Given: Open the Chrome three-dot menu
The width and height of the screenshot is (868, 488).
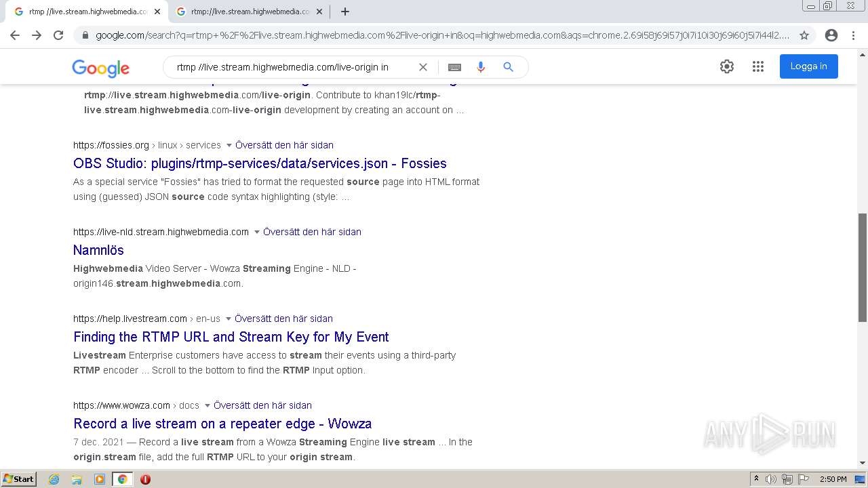Looking at the screenshot, I should [x=853, y=35].
